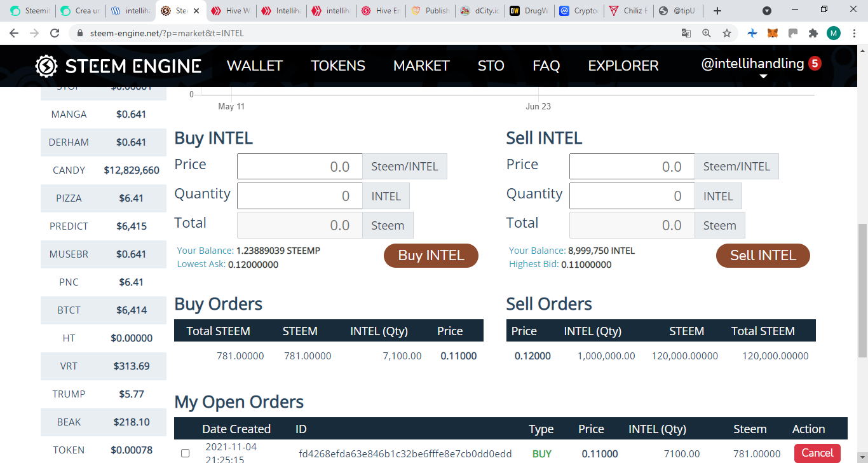Screen dimensions: 868x463
Task: Click the Highest Bid link
Action: [534, 264]
